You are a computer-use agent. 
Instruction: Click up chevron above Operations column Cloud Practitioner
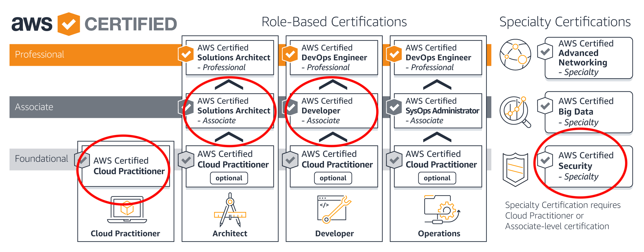pos(437,137)
